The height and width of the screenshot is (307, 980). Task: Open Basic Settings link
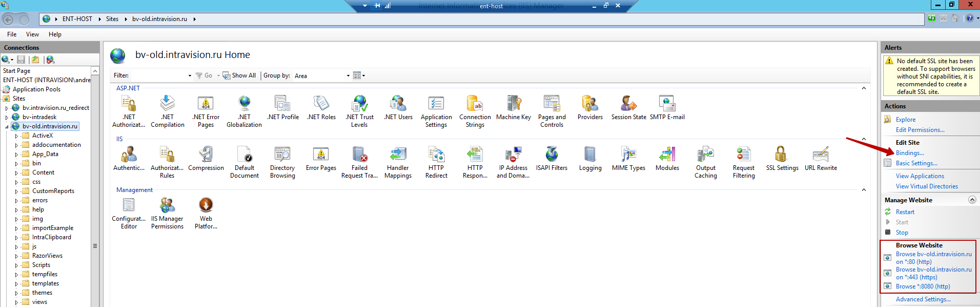click(916, 163)
